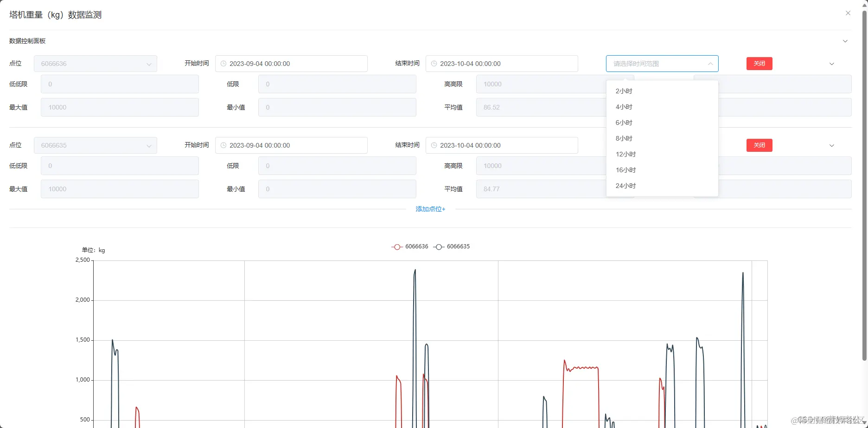
Task: Collapse the 请选择时间范围 time range select
Action: tap(662, 64)
